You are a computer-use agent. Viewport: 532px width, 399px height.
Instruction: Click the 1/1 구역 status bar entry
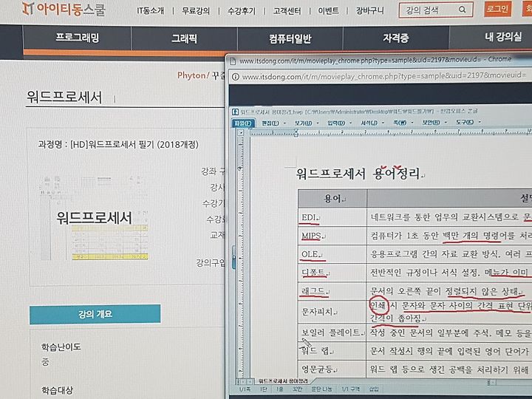[350, 389]
